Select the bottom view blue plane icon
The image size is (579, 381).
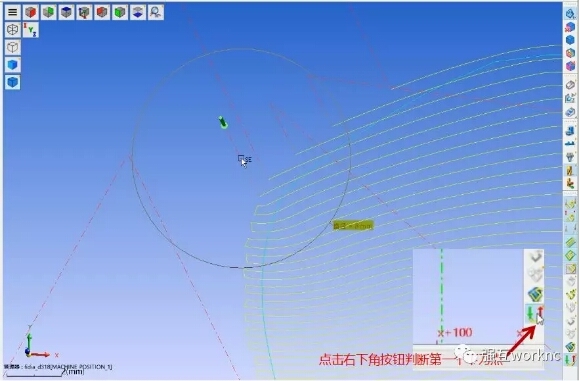(138, 12)
